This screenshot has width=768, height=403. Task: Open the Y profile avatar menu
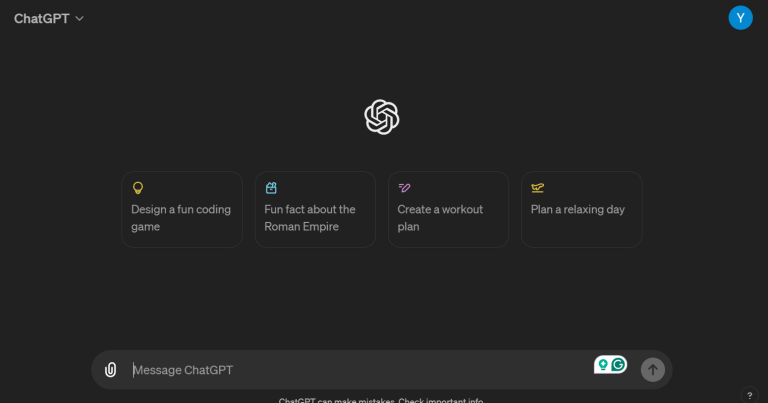pos(741,17)
